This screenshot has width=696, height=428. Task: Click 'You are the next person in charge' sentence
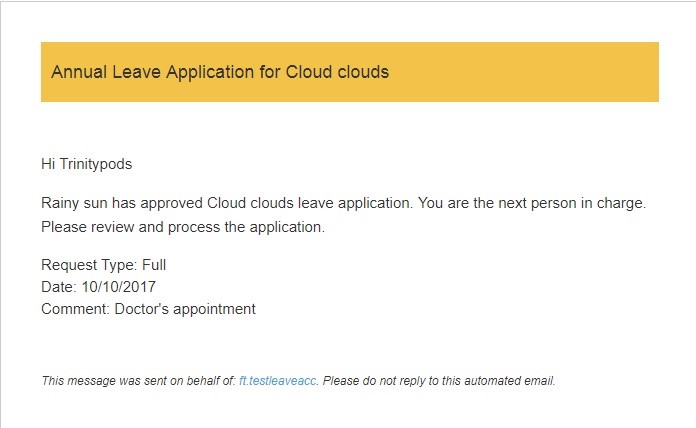pos(531,203)
